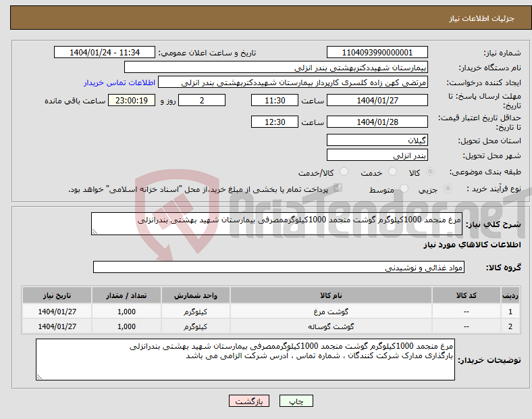Click the گوشت گوساله item name cell
Image resolution: width=532 pixels, height=419 pixels.
[331, 326]
